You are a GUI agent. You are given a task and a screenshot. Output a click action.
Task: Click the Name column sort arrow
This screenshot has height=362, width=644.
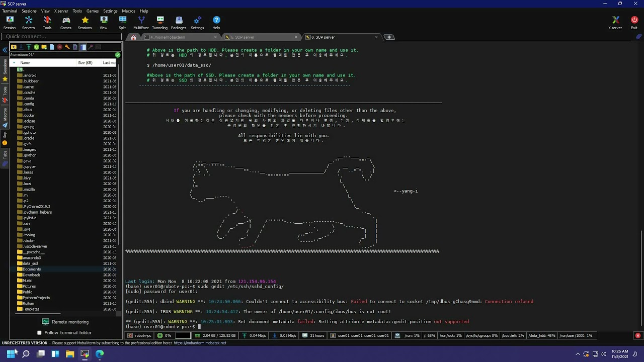tap(14, 62)
